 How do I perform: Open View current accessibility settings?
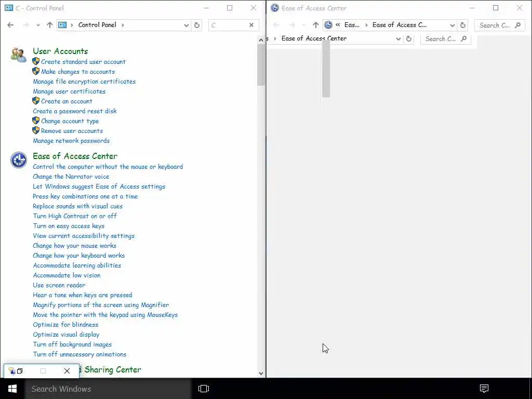(84, 235)
